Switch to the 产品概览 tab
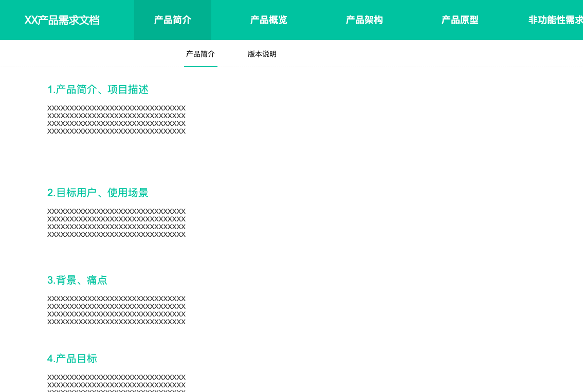583x392 pixels. click(x=268, y=20)
